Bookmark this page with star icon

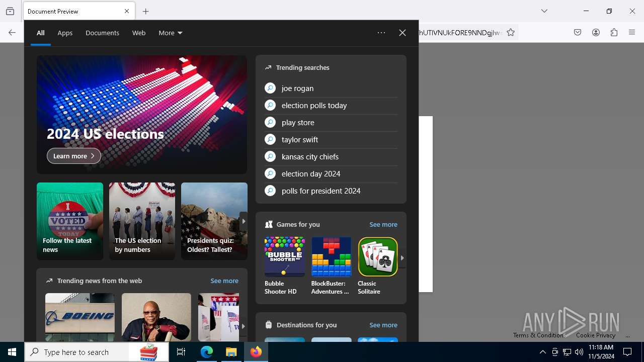(x=511, y=32)
